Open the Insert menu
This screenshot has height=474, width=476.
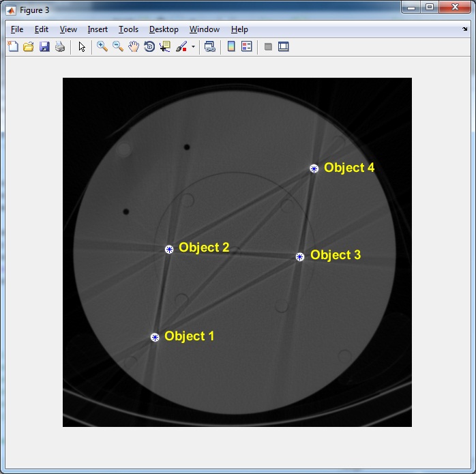point(98,29)
